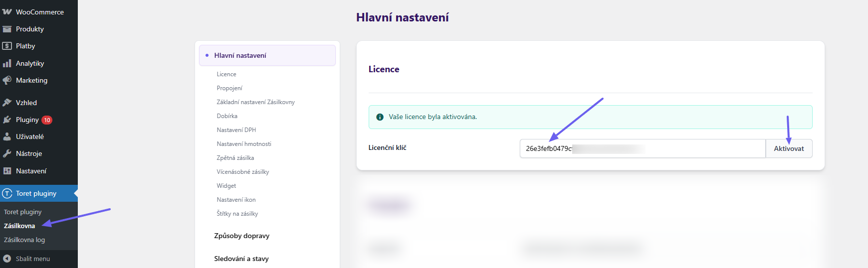
Task: Open Toret pluginy submenu item
Action: (22, 212)
